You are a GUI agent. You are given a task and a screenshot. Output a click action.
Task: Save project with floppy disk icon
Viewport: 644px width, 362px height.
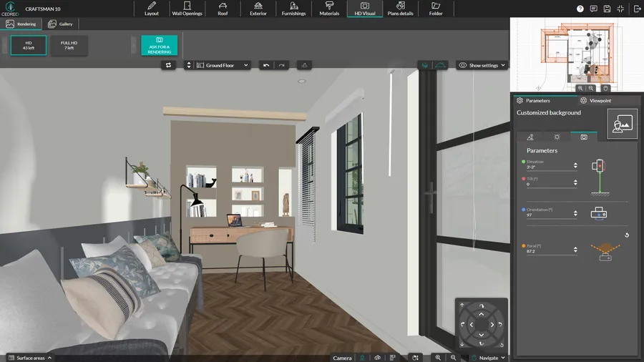pyautogui.click(x=607, y=9)
